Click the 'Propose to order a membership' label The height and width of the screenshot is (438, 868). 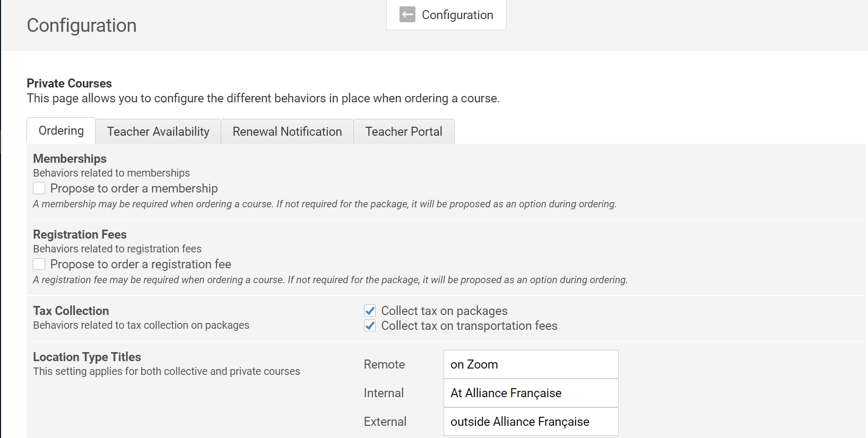point(134,189)
